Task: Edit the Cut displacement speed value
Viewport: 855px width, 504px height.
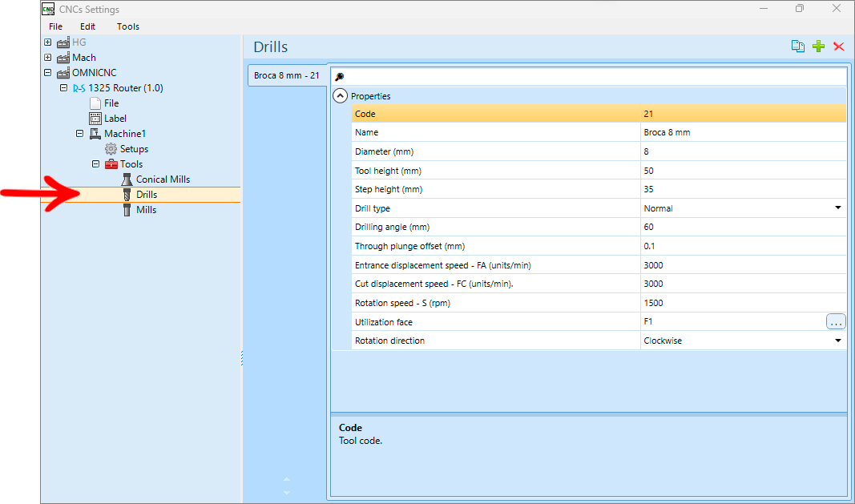Action: coord(744,284)
